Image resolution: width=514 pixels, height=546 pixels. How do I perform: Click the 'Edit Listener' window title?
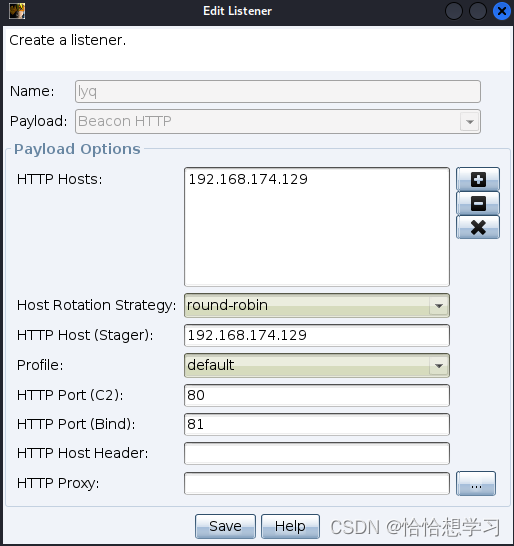(237, 11)
